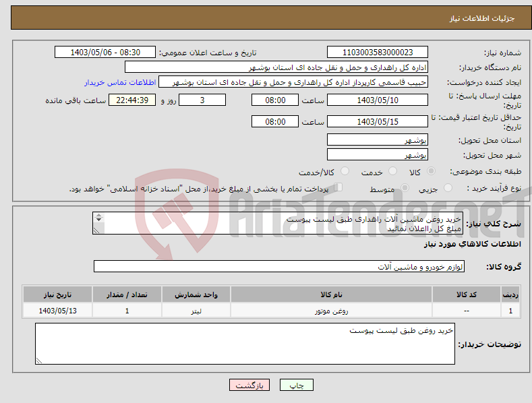The image size is (532, 403).
Task: Click the شهر محل تحویل field بوشهر
Action: 378,155
